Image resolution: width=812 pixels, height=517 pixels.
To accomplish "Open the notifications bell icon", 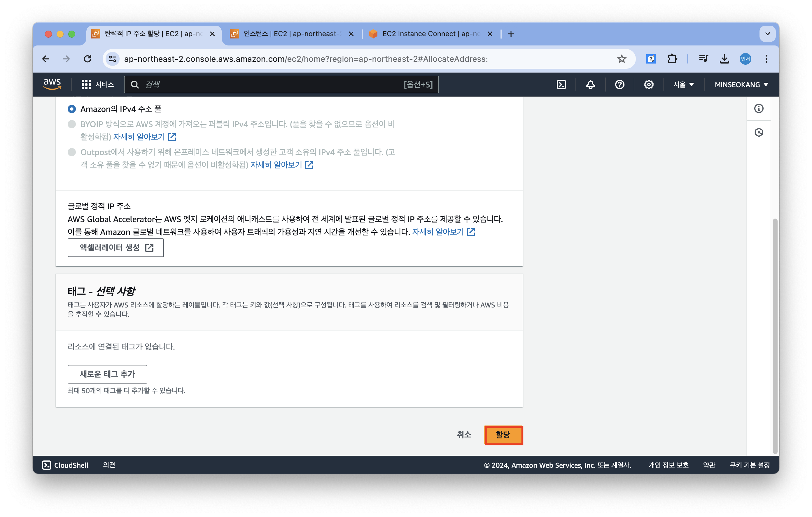I will (590, 85).
